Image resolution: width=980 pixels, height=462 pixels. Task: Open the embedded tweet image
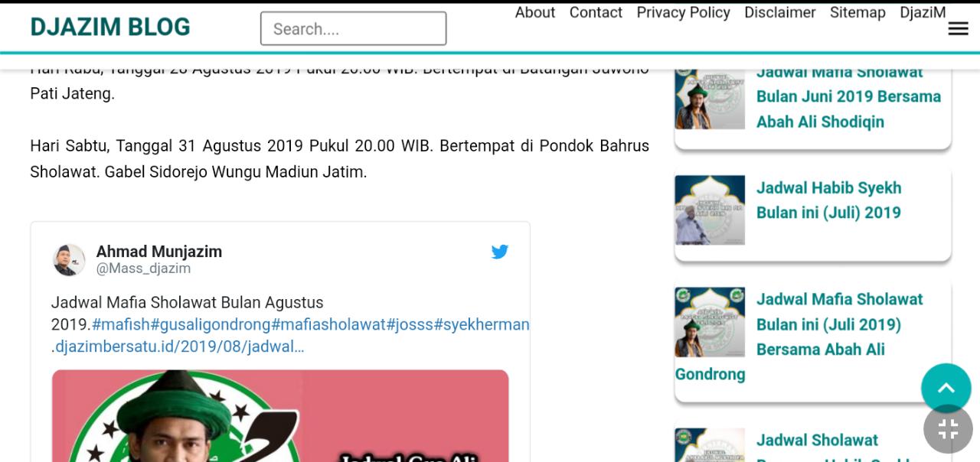coord(280,416)
